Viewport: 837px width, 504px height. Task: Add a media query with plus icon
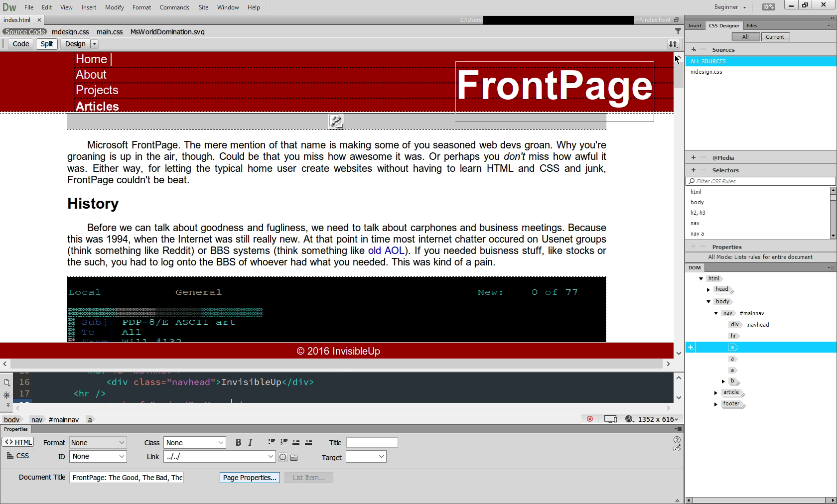694,157
